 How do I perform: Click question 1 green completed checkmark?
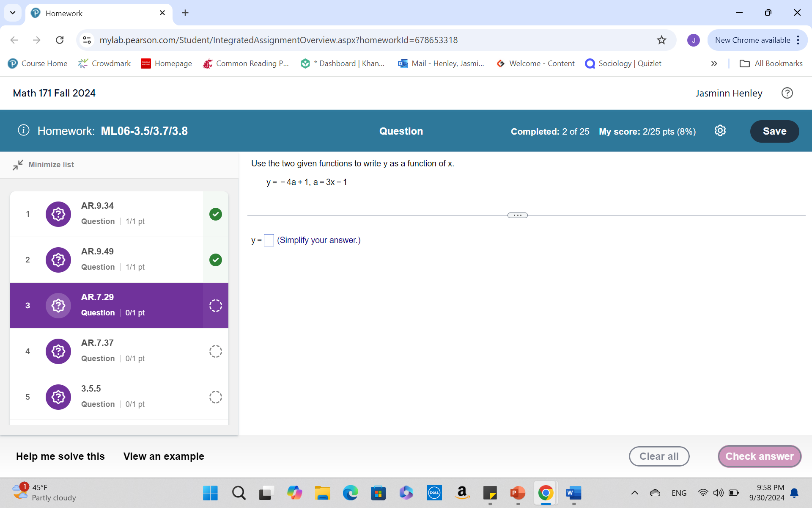pyautogui.click(x=215, y=214)
